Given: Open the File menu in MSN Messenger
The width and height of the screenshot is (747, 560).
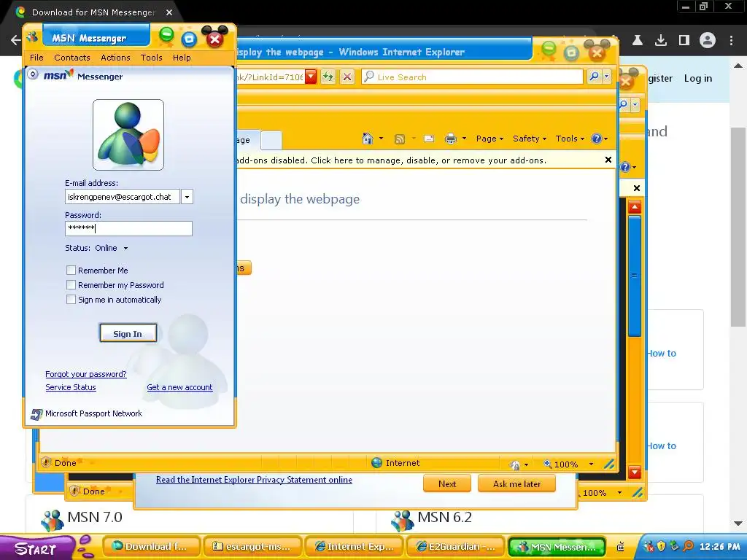Looking at the screenshot, I should 36,58.
